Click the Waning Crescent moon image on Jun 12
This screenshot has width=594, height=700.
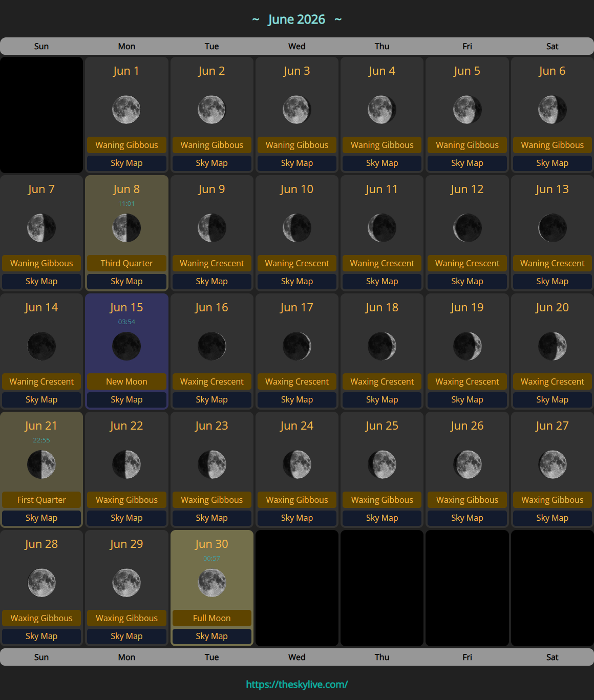pyautogui.click(x=467, y=228)
